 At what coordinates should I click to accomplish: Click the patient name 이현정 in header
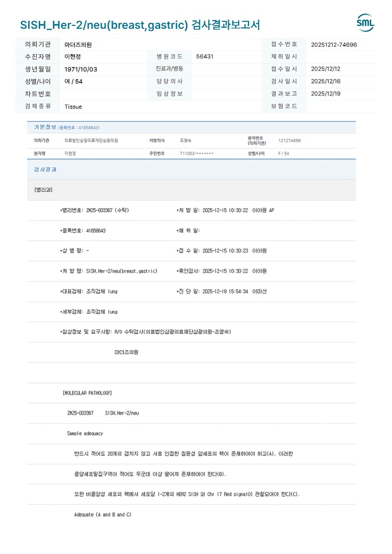coord(73,57)
